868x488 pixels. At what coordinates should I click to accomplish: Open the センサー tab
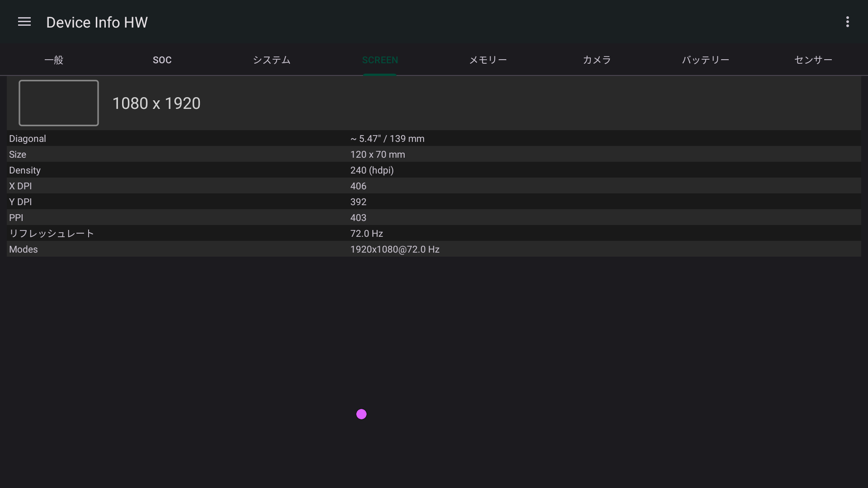click(813, 60)
